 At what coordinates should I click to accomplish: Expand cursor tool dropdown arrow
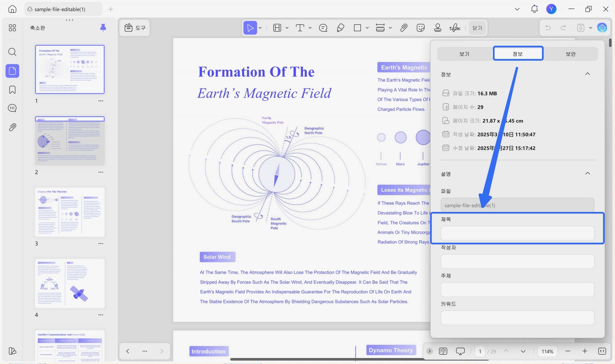pos(260,28)
